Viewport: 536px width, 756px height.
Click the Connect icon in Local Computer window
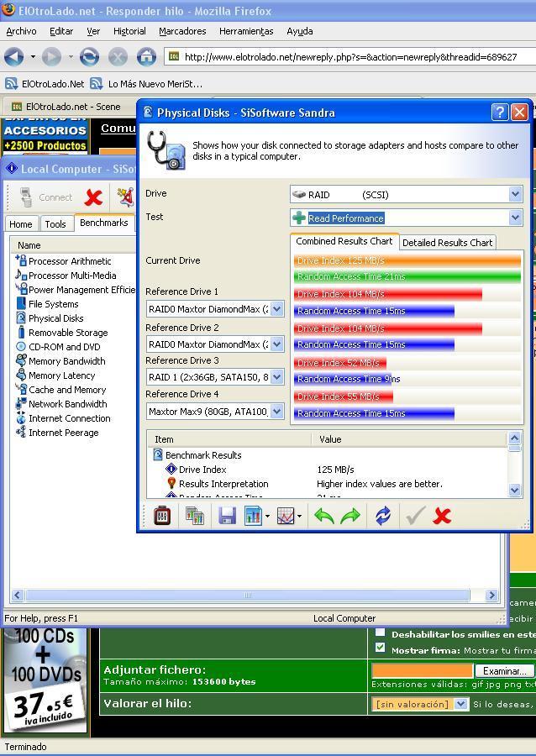(25, 197)
